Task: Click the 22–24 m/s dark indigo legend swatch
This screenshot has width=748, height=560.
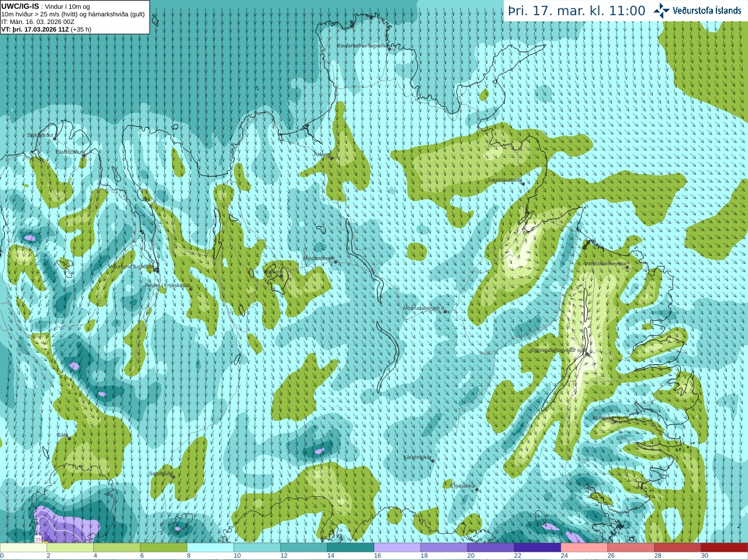Action: pos(538,548)
